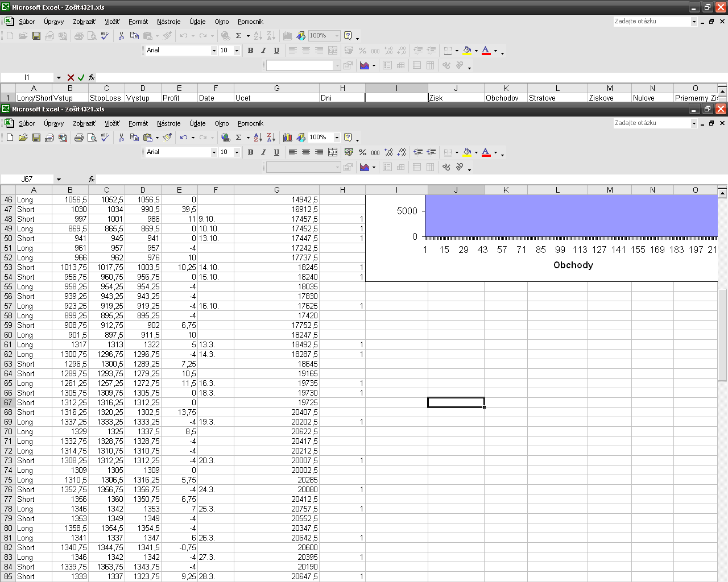Click Cut scissors icon in active Excel window
Image resolution: width=728 pixels, height=582 pixels.
[121, 138]
